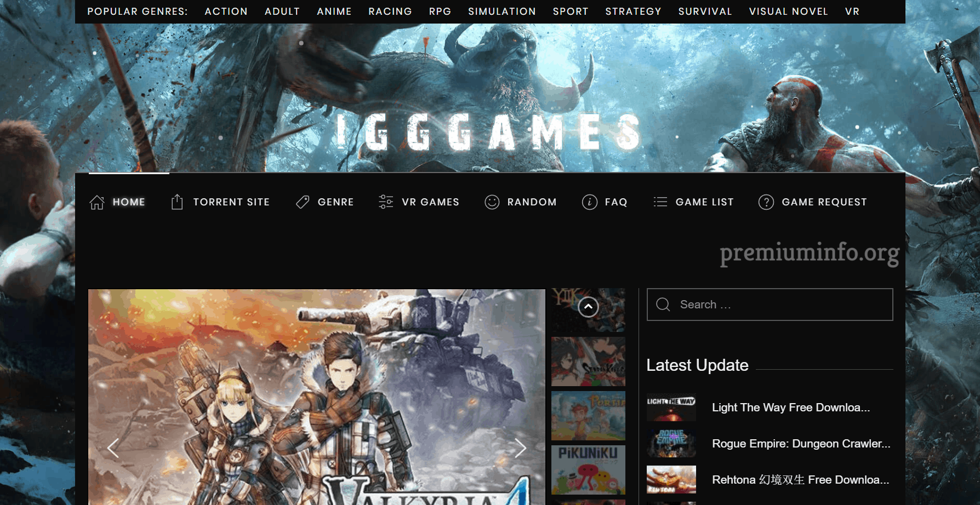Select the SURVIVAL genre link
The image size is (980, 505).
705,12
